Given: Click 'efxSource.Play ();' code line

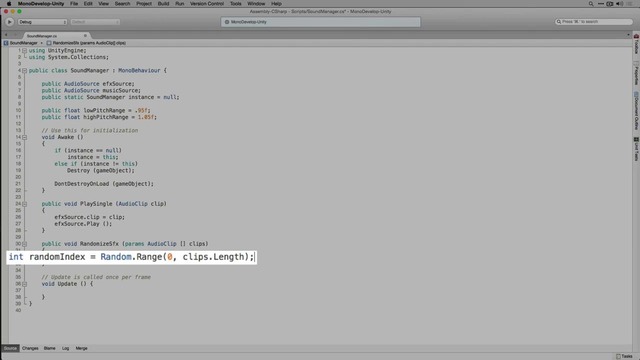Looking at the screenshot, I should 83,224.
